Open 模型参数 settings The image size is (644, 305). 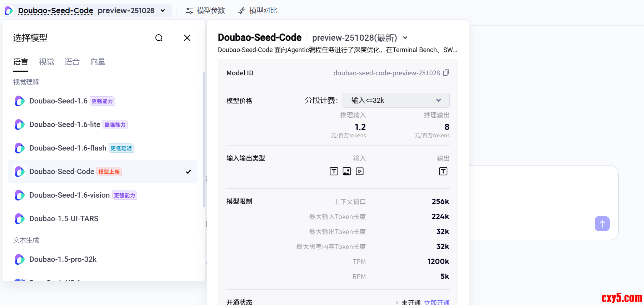205,11
